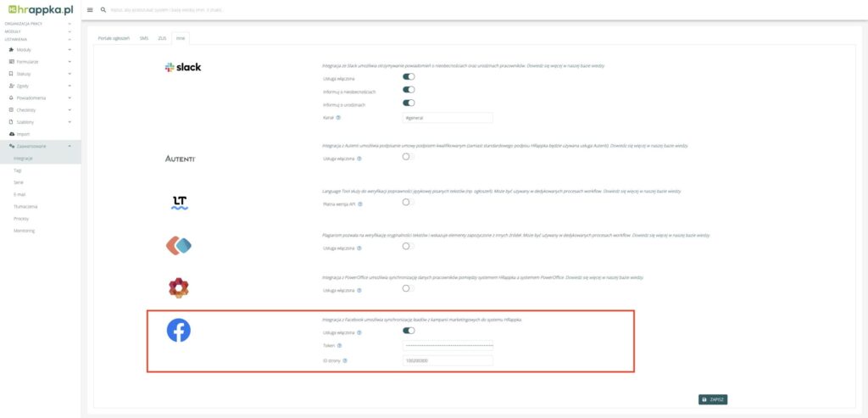Click the ID strony input field

pyautogui.click(x=448, y=360)
